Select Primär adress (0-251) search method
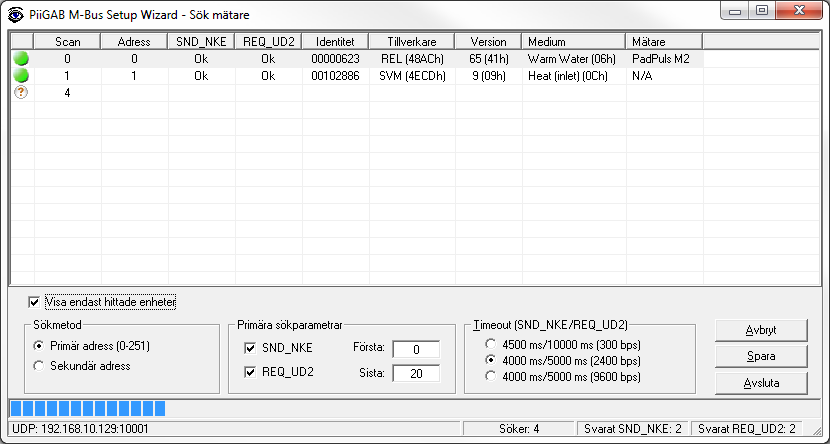The height and width of the screenshot is (444, 830). [39, 346]
